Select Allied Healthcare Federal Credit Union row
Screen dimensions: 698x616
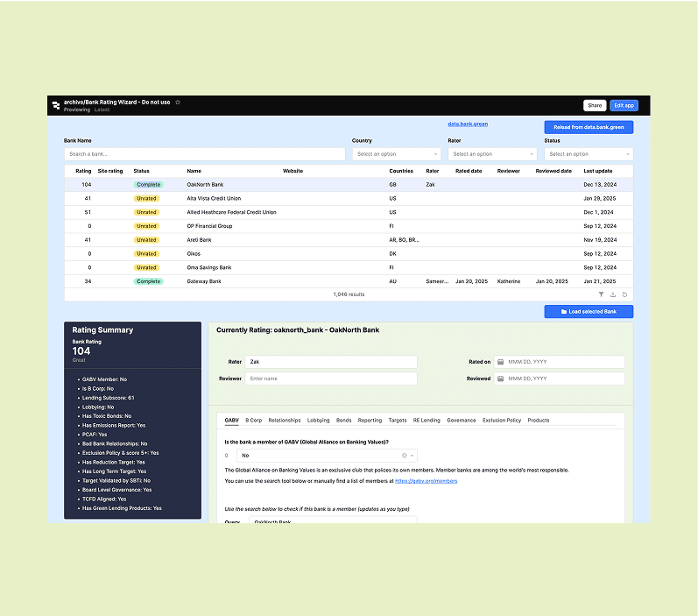pos(349,212)
